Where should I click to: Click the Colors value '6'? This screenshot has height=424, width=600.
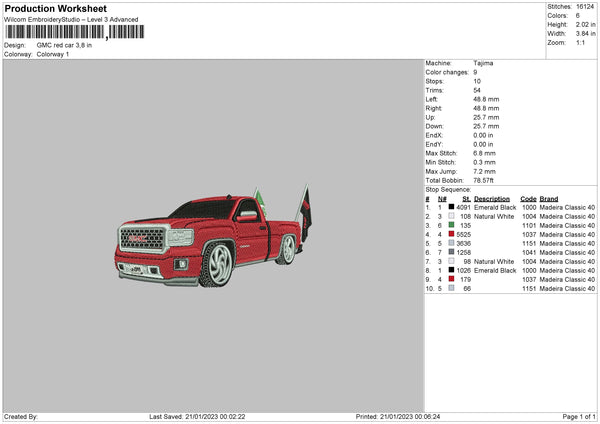pos(578,16)
